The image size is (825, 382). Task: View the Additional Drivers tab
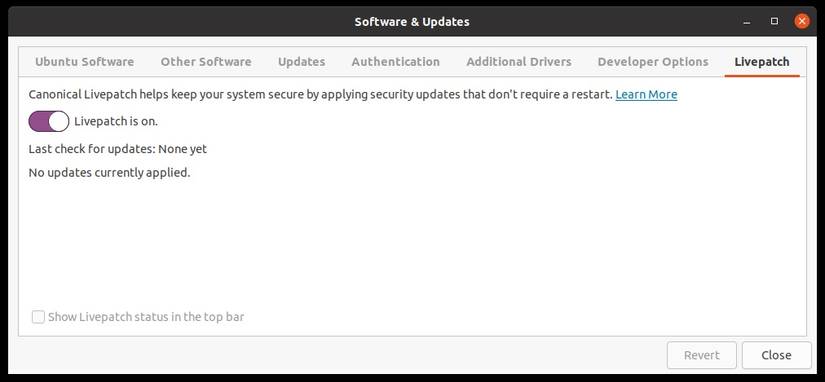point(519,62)
